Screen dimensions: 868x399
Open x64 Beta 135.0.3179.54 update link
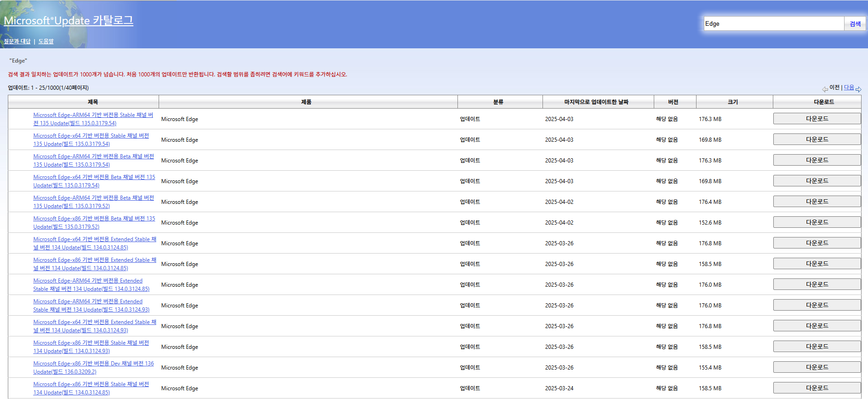94,181
